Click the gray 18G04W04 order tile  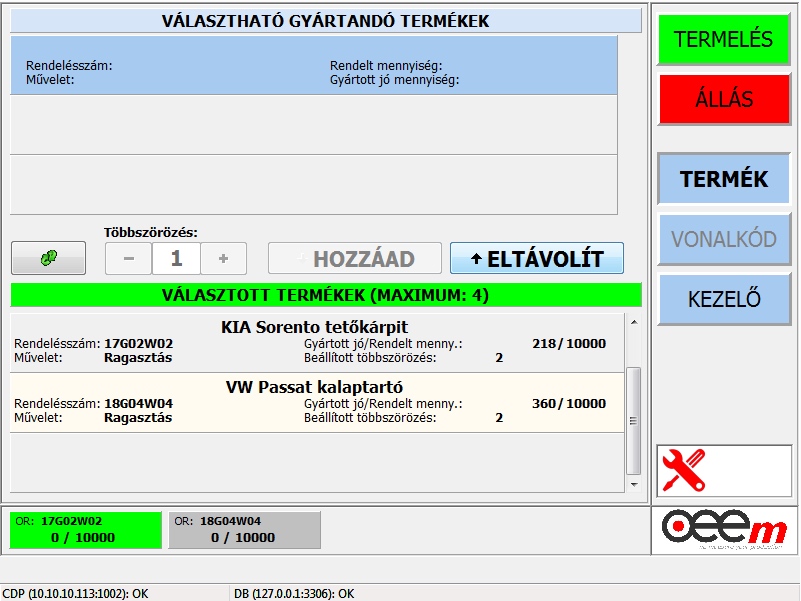point(244,530)
